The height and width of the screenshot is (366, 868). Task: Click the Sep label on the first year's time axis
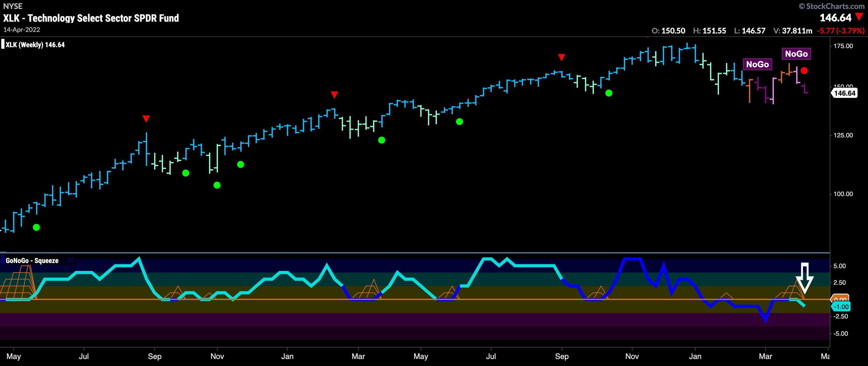[155, 356]
